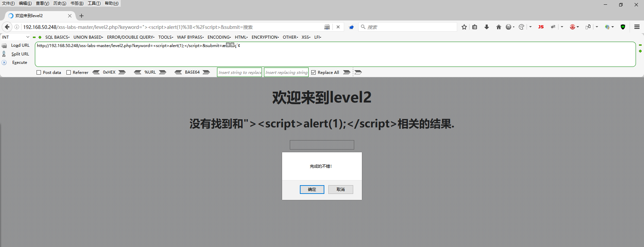Expand the ERROR/DOUBLE QUERY menu
Image resolution: width=644 pixels, height=247 pixels.
131,37
